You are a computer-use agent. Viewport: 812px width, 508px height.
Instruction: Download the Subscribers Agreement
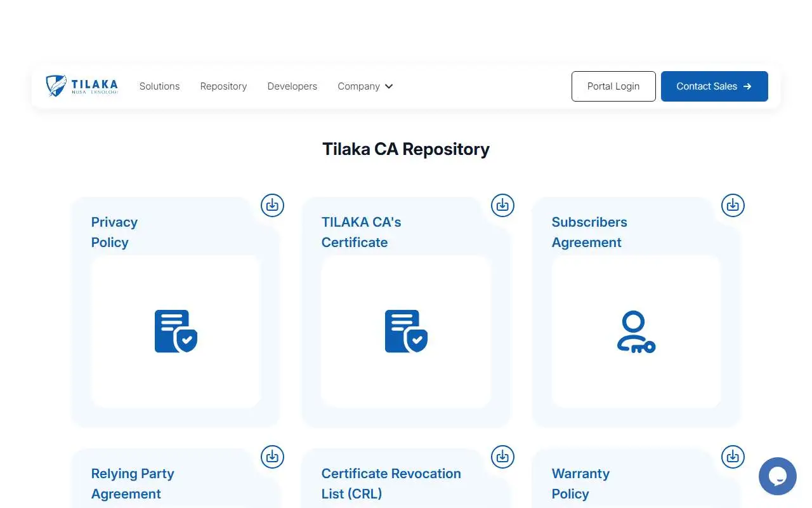point(733,205)
